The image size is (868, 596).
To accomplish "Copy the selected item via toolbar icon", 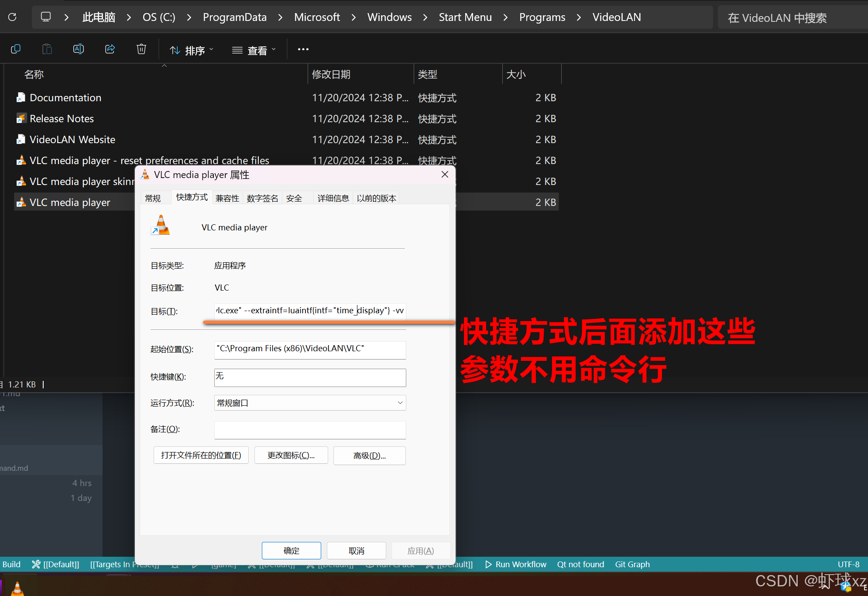I will click(16, 49).
